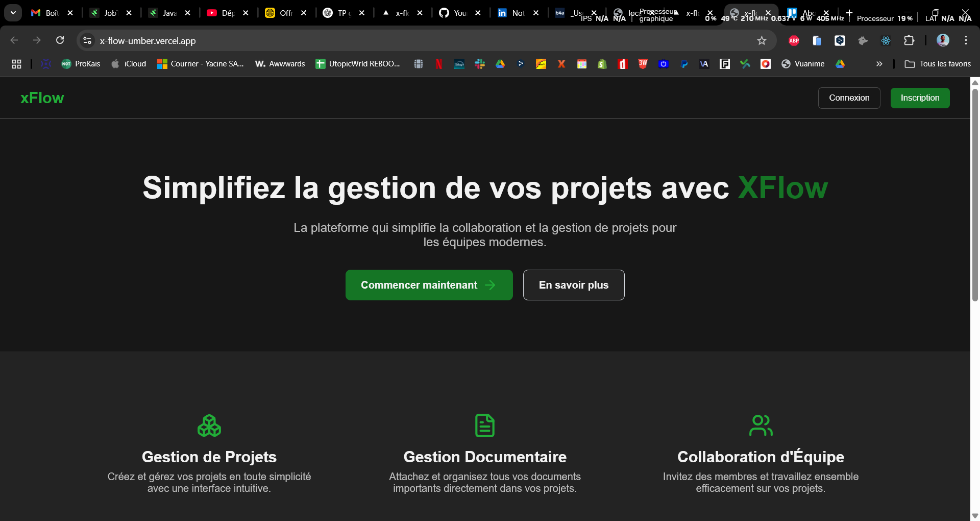The image size is (980, 521).
Task: Click Commencer maintenant button
Action: 429,285
